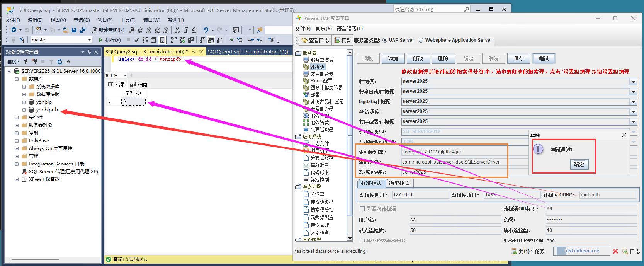The width and height of the screenshot is (644, 266).
Task: Click the Decrease Indent icon in SSMS toolbar
Action: 251,40
